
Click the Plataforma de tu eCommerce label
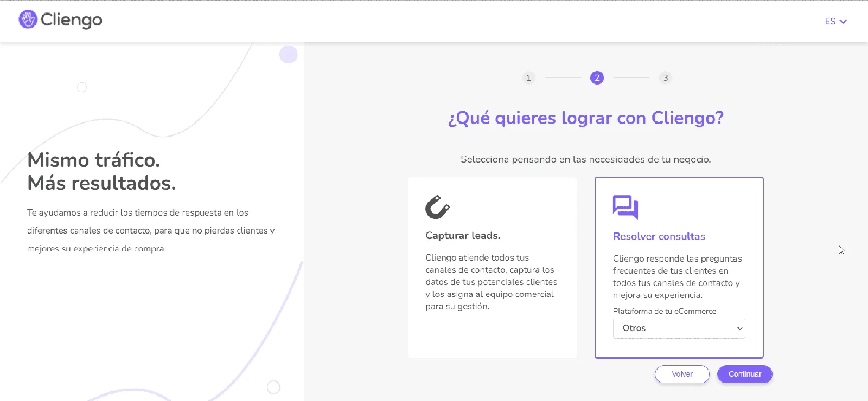click(x=665, y=311)
